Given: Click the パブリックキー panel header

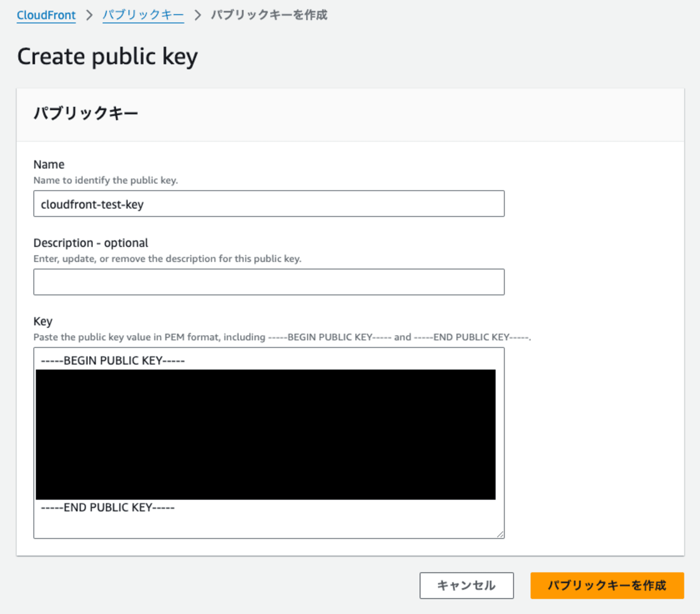Looking at the screenshot, I should click(x=86, y=113).
